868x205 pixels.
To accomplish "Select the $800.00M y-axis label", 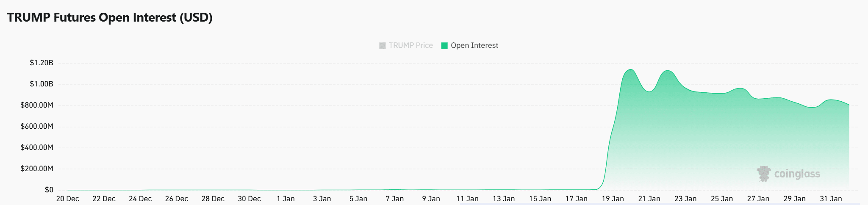I will point(37,105).
